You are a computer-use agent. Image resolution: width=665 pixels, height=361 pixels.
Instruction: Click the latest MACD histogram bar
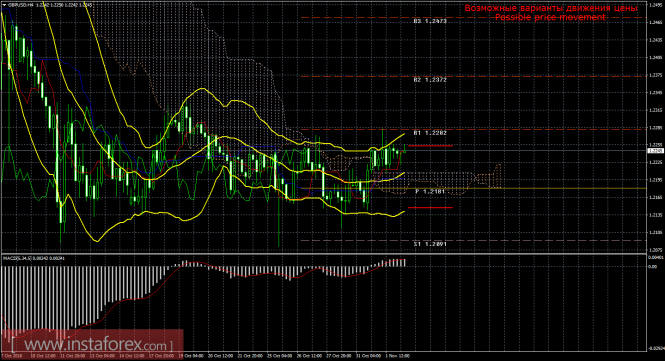pyautogui.click(x=405, y=263)
